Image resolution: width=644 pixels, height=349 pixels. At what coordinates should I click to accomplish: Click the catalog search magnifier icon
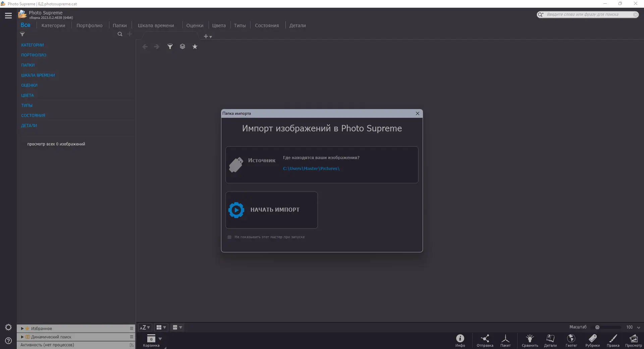(120, 34)
